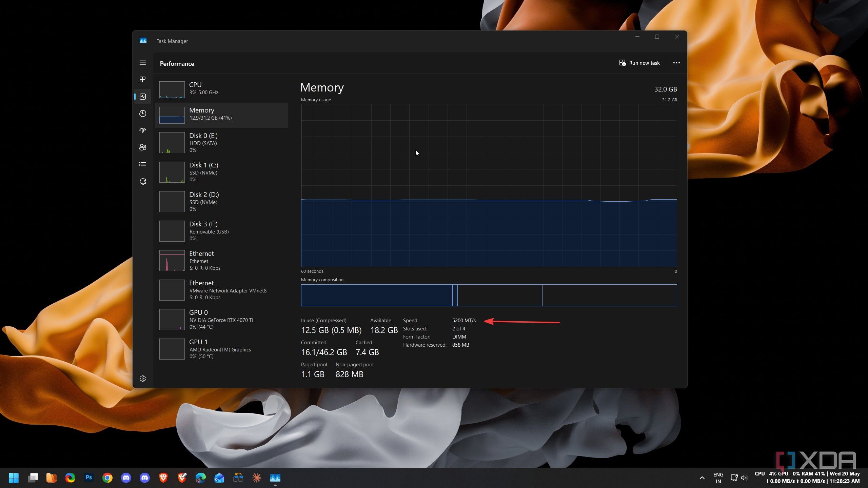Viewport: 868px width, 488px height.
Task: Open the hamburger navigation menu
Action: click(x=143, y=63)
